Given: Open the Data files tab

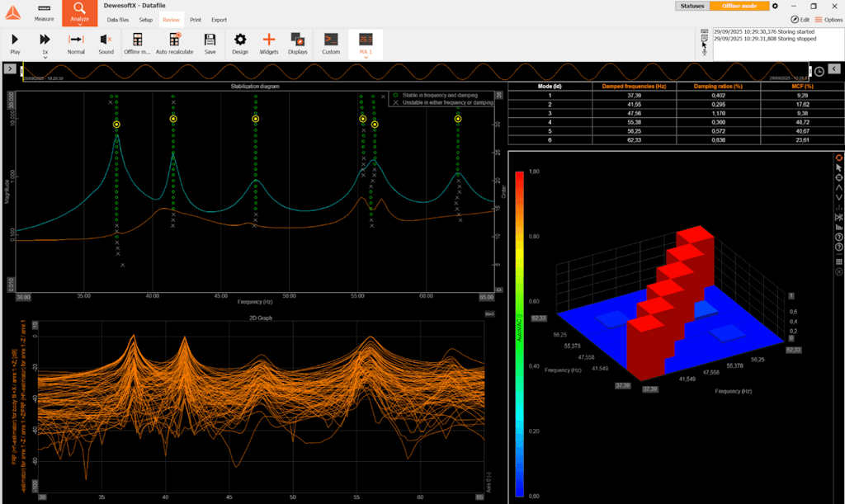Looking at the screenshot, I should pyautogui.click(x=117, y=20).
